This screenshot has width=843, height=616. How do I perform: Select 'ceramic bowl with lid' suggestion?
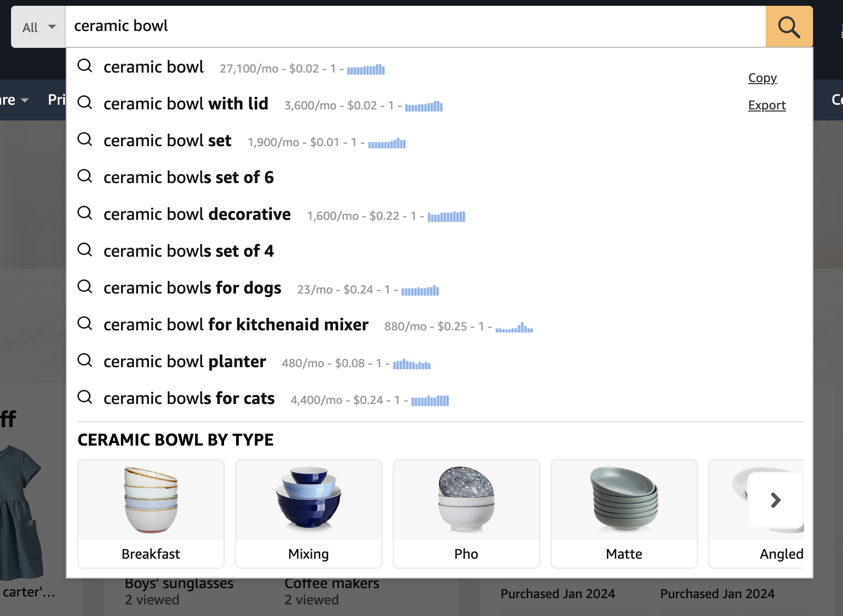[x=186, y=104]
